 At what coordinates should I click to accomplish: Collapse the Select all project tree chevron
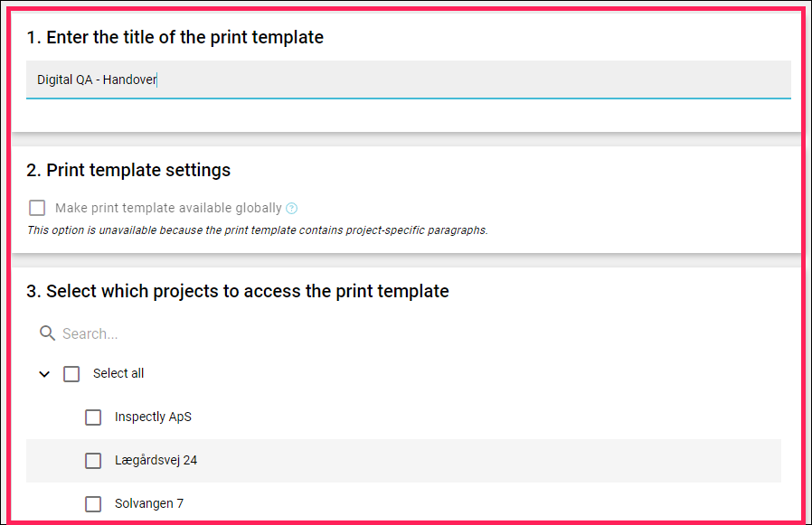[x=44, y=374]
